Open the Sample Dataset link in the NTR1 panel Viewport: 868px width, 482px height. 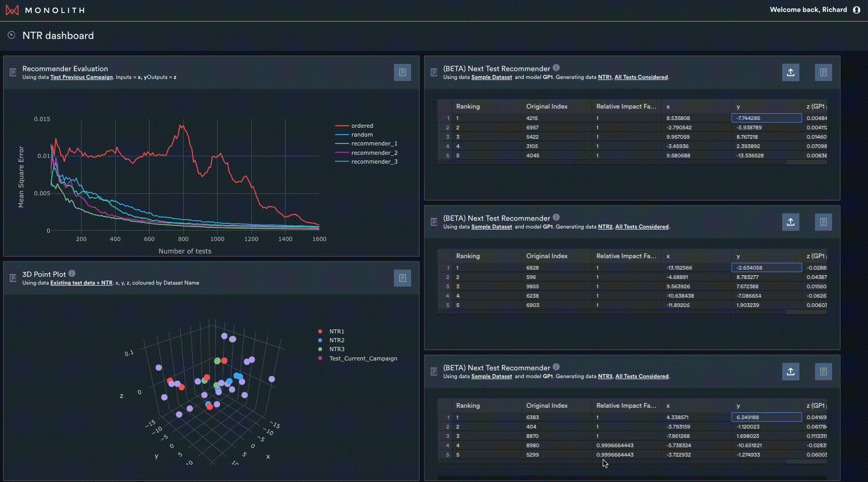point(492,77)
